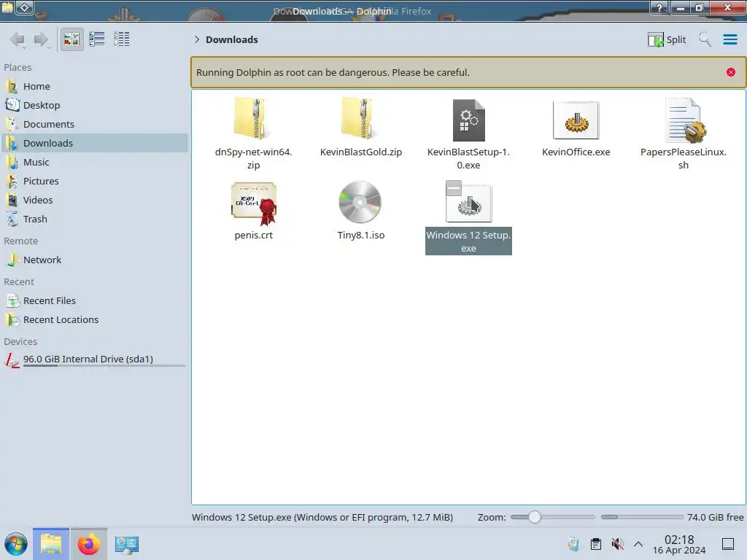Switch to Icons view mode

pyautogui.click(x=71, y=39)
